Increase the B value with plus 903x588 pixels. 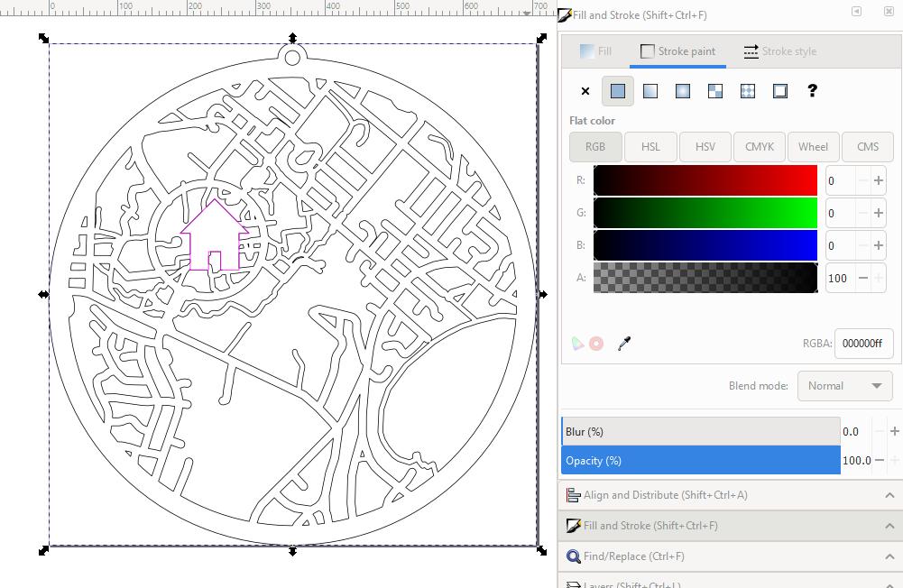pyautogui.click(x=879, y=246)
